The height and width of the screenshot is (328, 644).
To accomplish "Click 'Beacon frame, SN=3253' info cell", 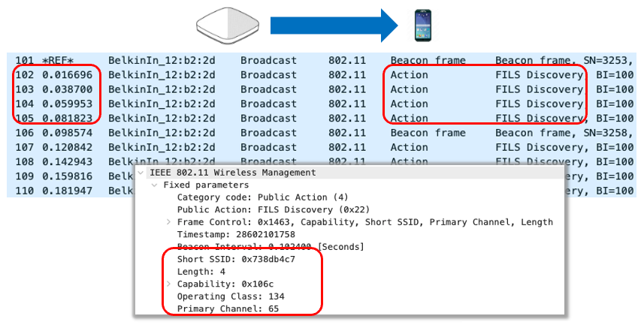I will coord(564,60).
